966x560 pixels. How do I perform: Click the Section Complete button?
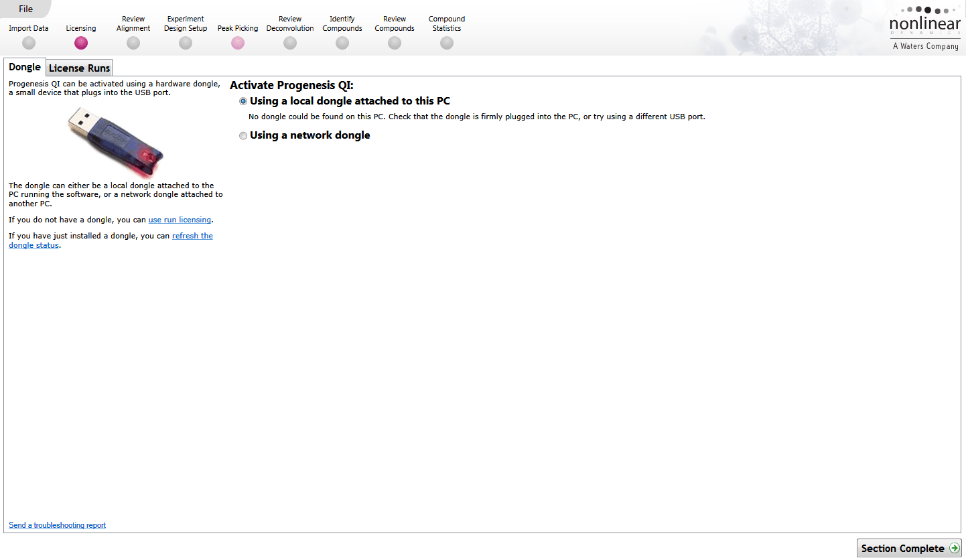point(909,548)
